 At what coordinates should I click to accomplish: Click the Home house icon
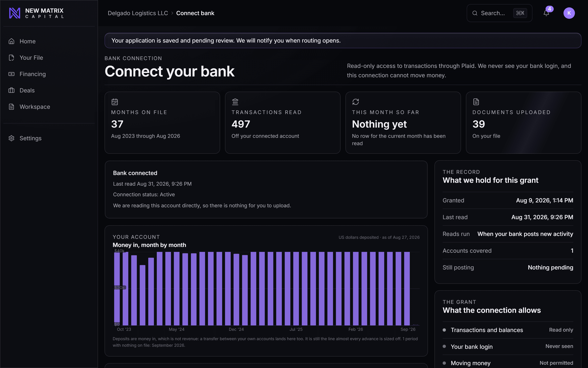coord(11,41)
